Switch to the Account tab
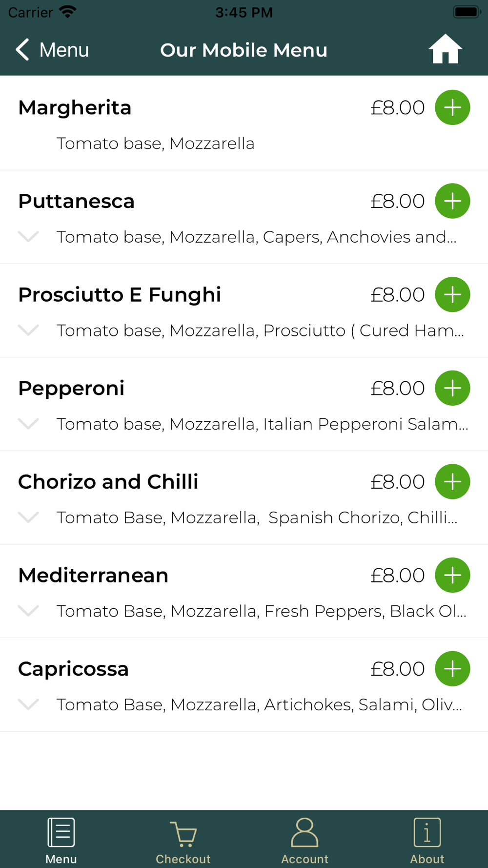 point(305,841)
